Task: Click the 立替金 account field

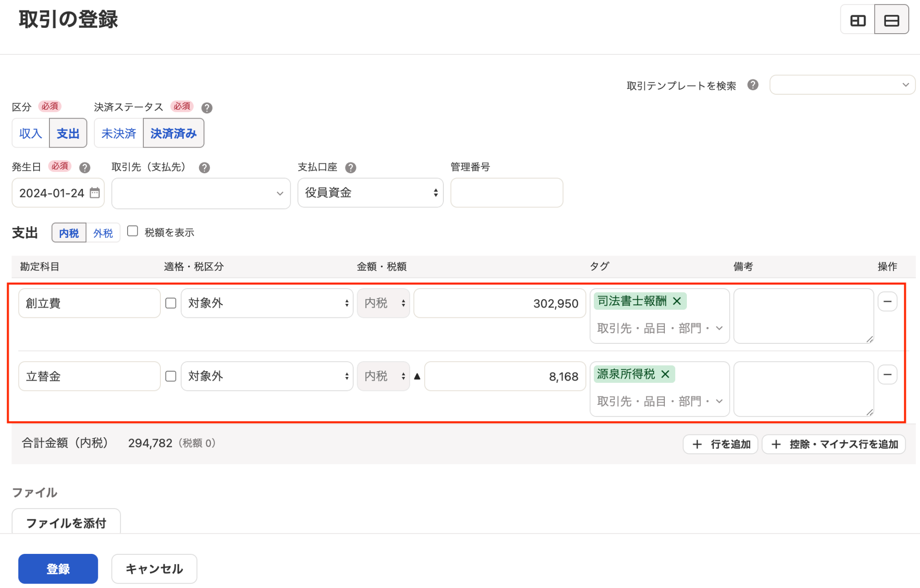Action: 89,376
